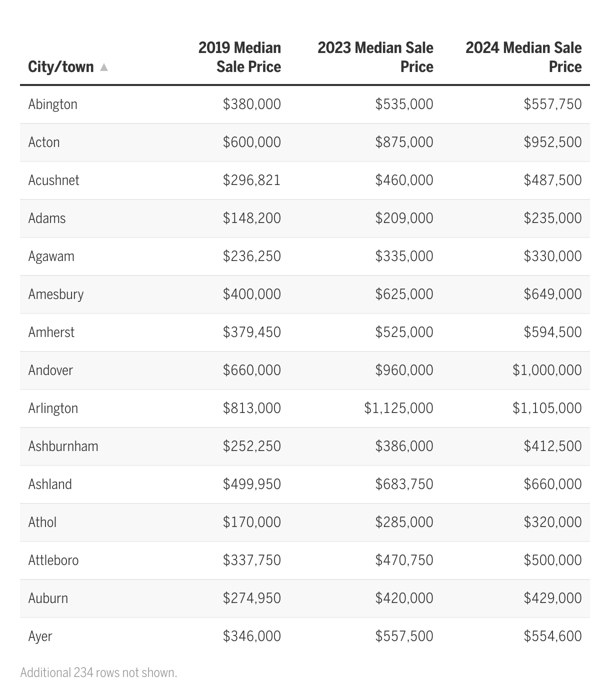Image resolution: width=610 pixels, height=700 pixels.
Task: Click the Amesbury row label
Action: [56, 294]
